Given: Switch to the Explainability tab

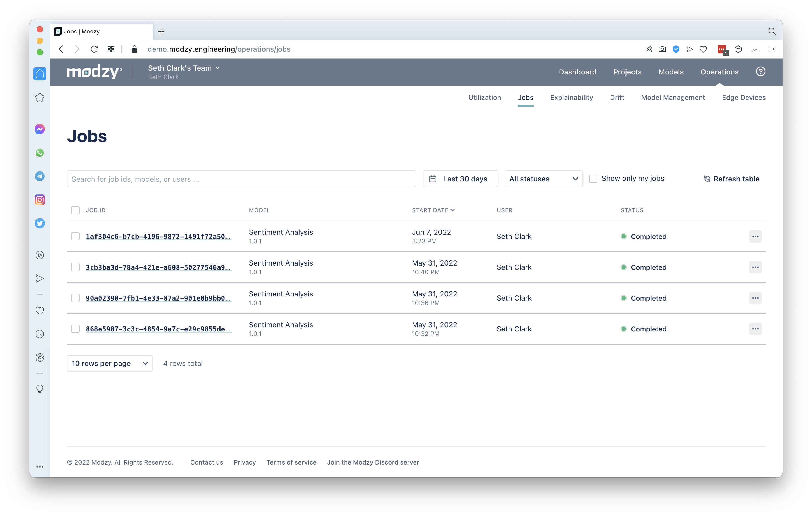Looking at the screenshot, I should pyautogui.click(x=571, y=98).
